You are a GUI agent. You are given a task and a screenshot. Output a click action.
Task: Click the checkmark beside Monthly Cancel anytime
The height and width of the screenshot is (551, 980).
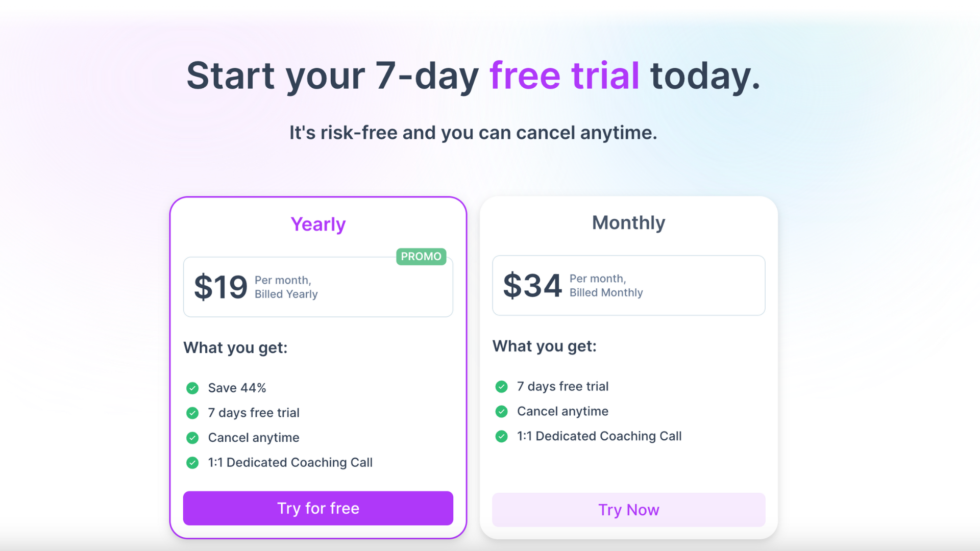[501, 411]
